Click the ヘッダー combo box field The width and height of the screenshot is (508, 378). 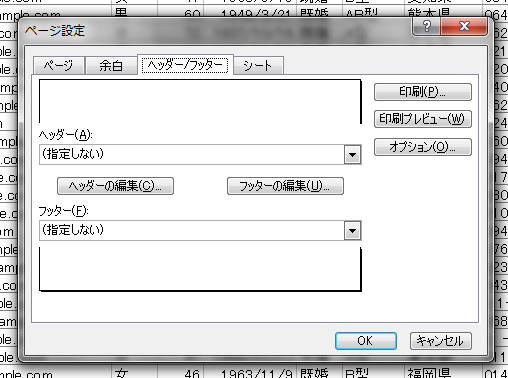click(200, 155)
